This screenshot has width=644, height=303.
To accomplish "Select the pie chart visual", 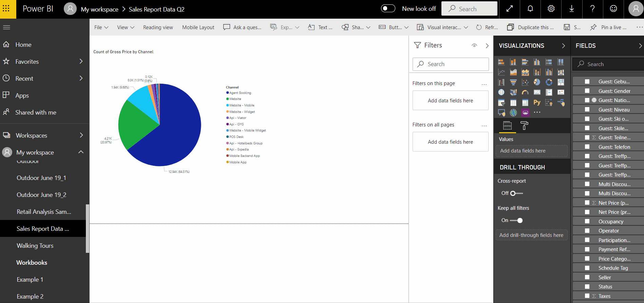I will [x=537, y=82].
